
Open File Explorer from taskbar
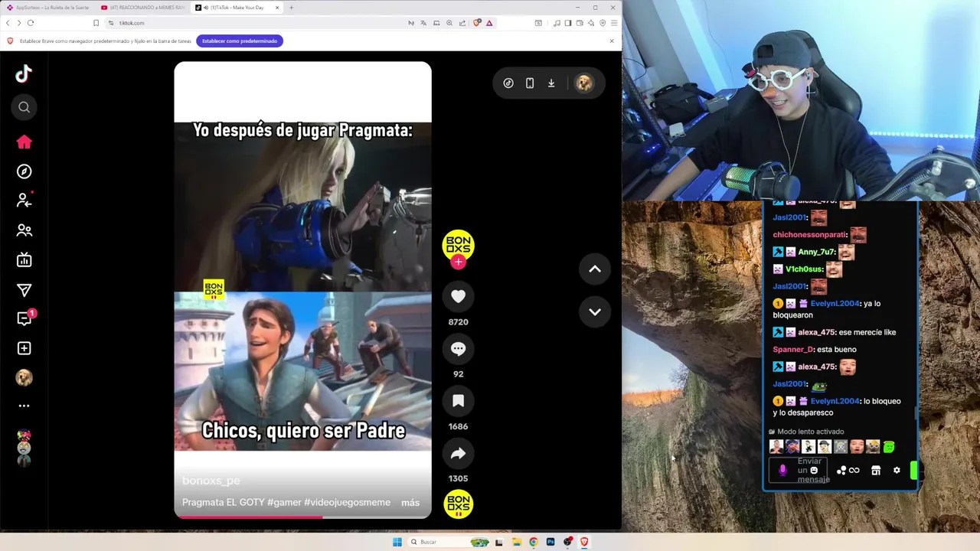[517, 542]
